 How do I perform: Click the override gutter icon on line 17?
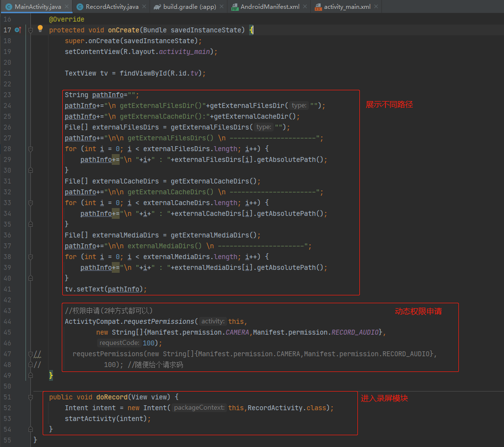coord(18,30)
